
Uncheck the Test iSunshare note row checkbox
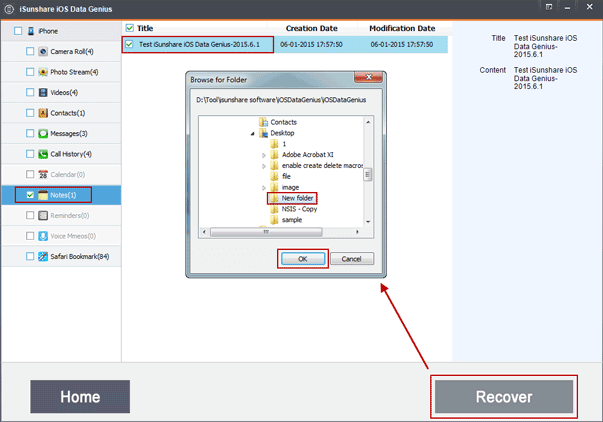129,44
